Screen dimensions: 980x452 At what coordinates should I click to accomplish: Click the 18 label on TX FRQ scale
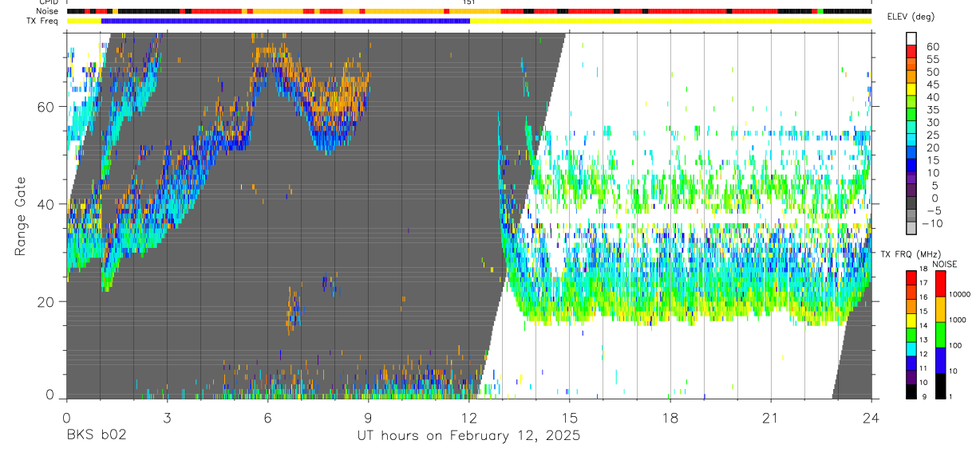[x=923, y=270]
